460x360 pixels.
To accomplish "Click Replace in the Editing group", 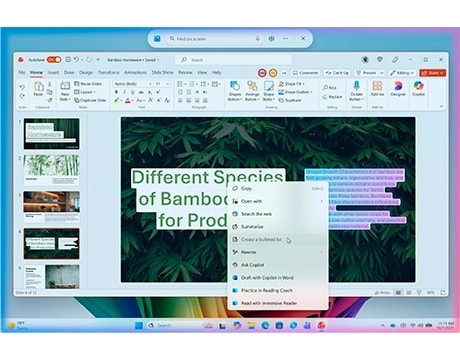I will [332, 97].
